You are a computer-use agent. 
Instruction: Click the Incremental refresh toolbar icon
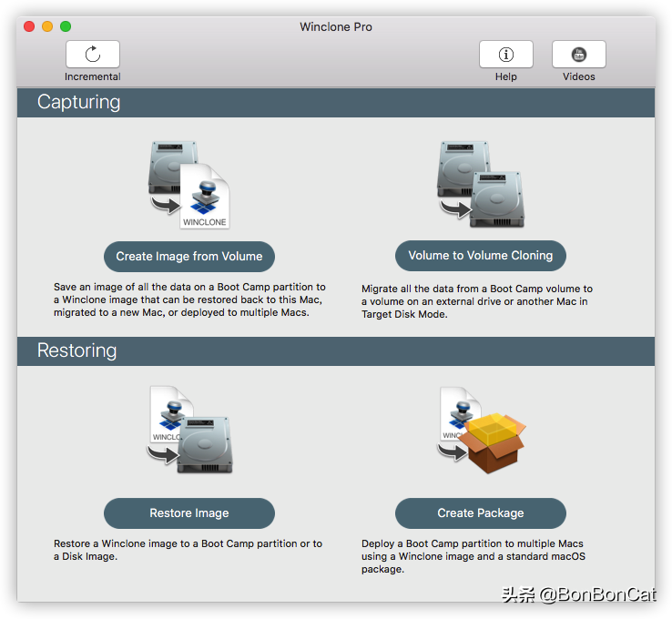tap(93, 55)
